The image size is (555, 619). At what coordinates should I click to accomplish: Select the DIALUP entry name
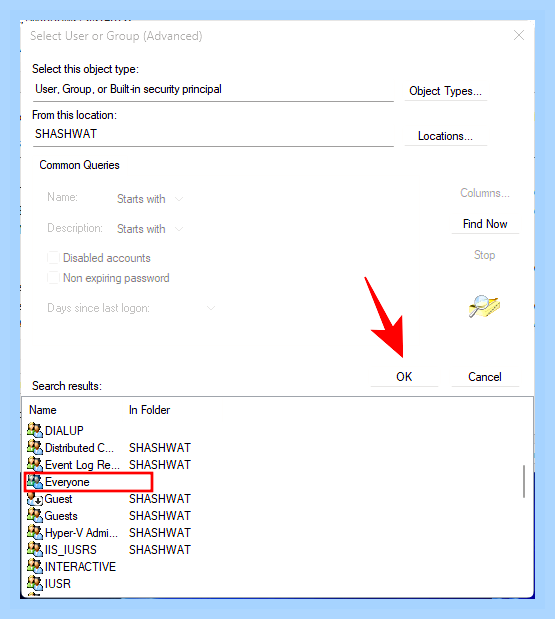pyautogui.click(x=64, y=430)
